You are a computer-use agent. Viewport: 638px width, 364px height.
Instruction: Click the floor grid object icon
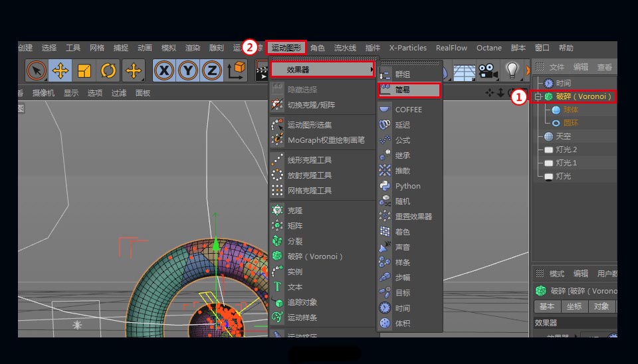pyautogui.click(x=464, y=70)
